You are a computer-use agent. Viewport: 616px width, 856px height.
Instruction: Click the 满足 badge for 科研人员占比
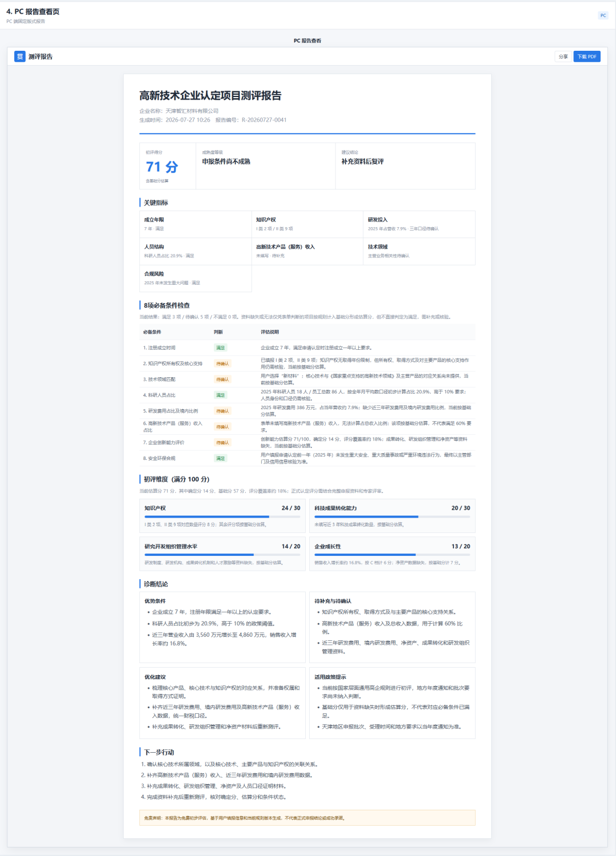click(220, 395)
